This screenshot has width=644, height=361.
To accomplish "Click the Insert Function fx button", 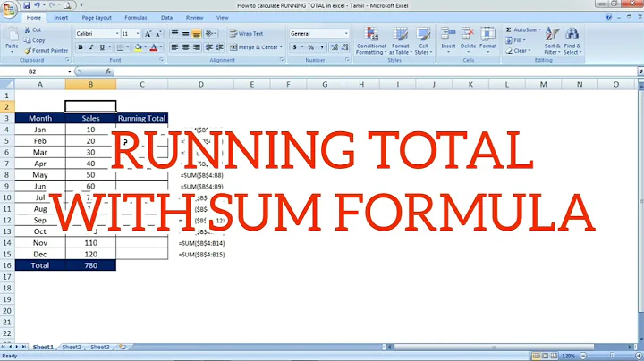I will coord(108,71).
